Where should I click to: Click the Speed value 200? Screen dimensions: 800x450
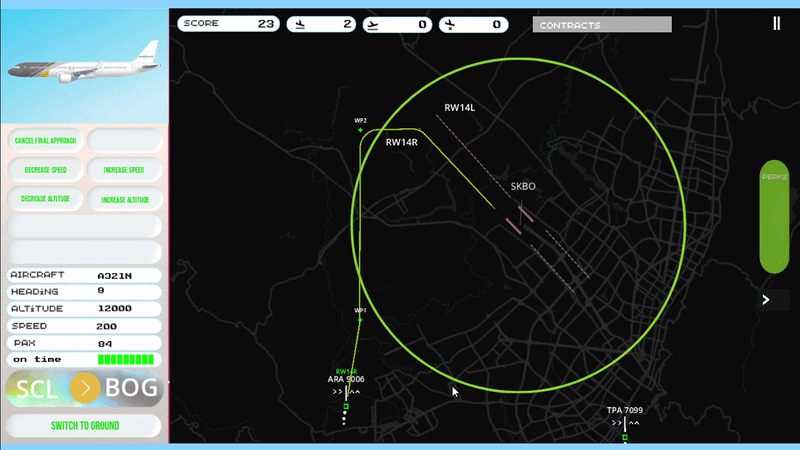[107, 326]
